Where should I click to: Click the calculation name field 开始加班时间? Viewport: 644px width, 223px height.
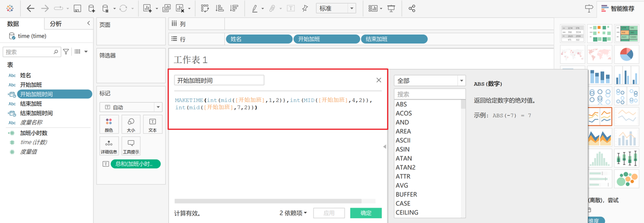pyautogui.click(x=219, y=80)
